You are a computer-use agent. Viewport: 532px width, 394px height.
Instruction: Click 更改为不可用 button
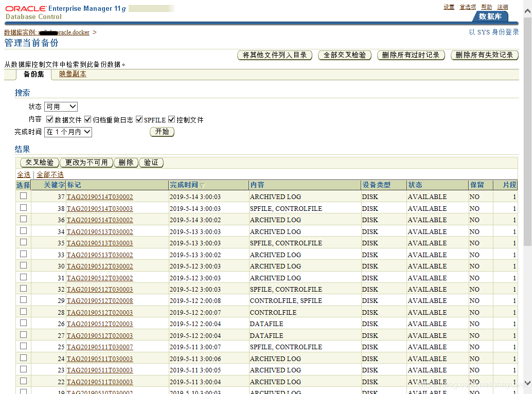86,163
